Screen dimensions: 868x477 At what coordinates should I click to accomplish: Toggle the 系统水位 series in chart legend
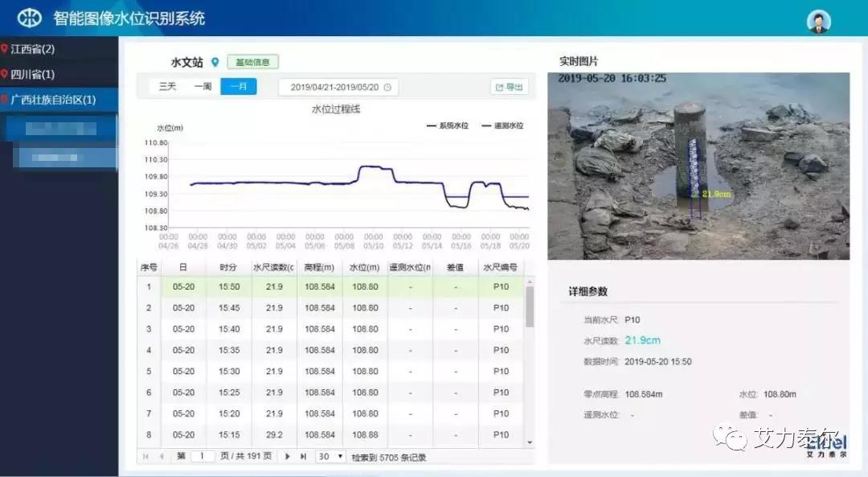(448, 126)
